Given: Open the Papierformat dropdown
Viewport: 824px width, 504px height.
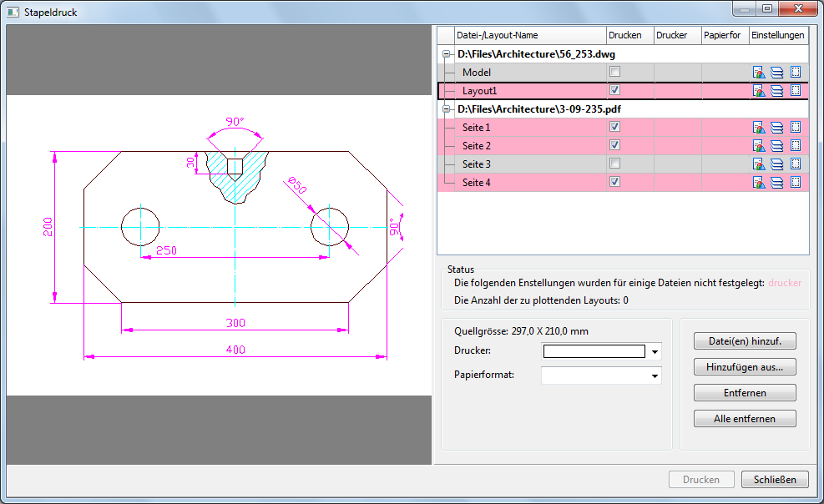Looking at the screenshot, I should 655,376.
